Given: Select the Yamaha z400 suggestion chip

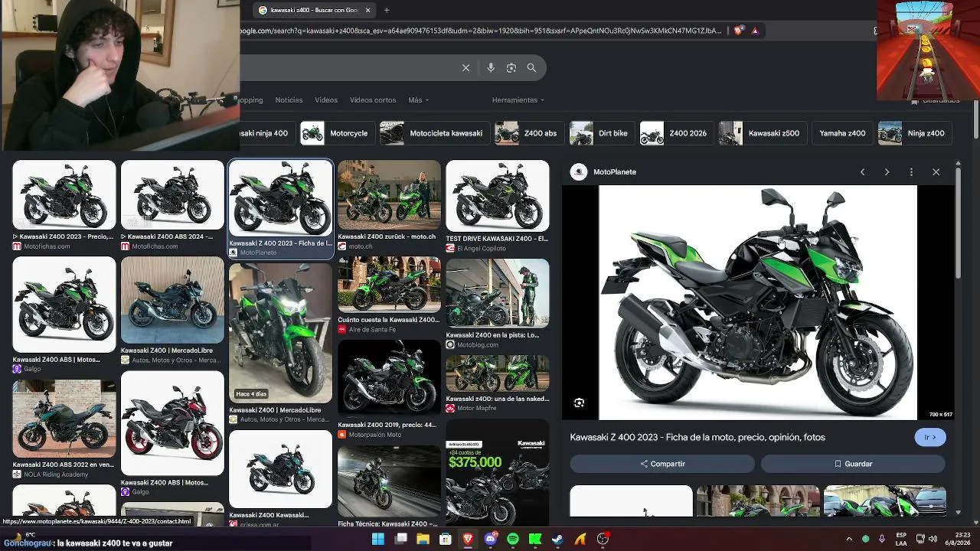Looking at the screenshot, I should (842, 133).
